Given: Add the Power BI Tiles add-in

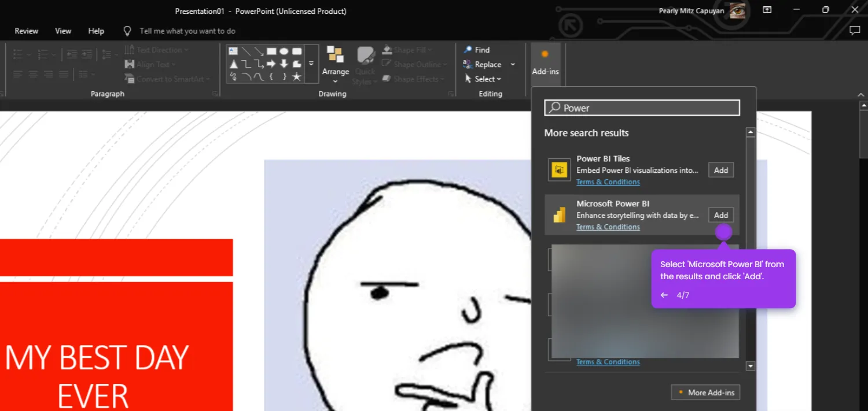Looking at the screenshot, I should (721, 170).
